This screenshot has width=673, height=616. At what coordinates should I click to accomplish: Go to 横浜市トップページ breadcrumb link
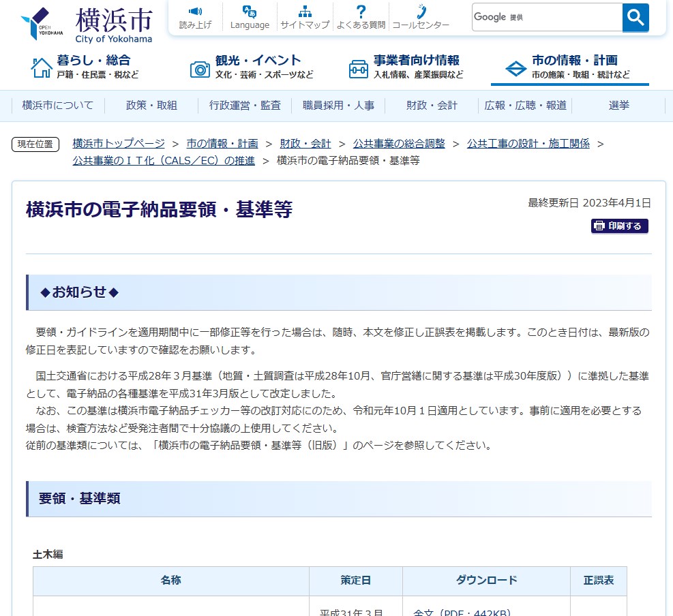click(x=119, y=144)
